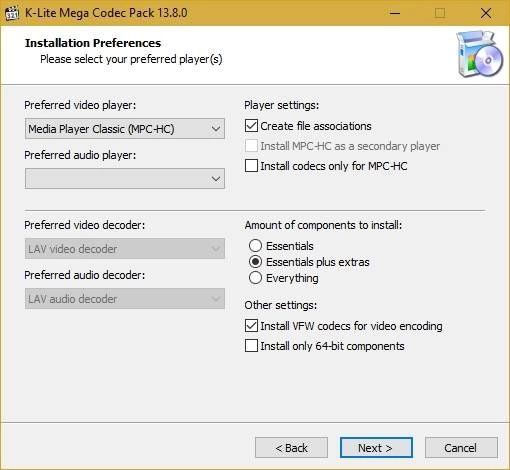Click 'Amount of components to install:' label

pyautogui.click(x=323, y=225)
